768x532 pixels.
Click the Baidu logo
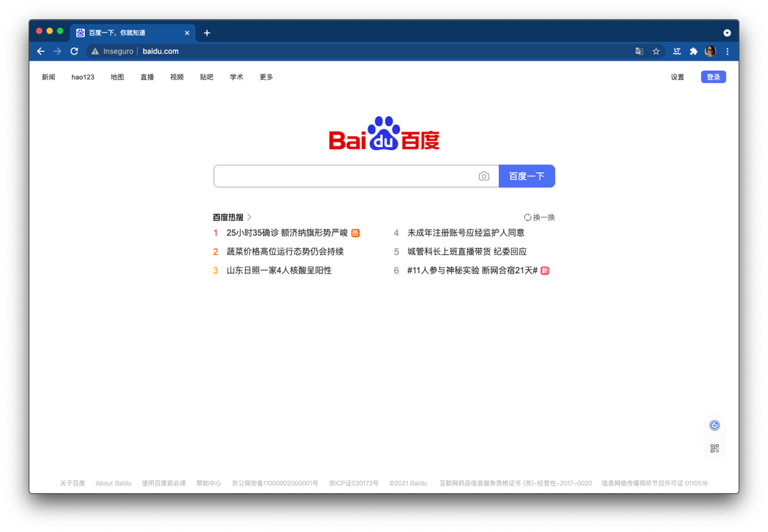384,134
